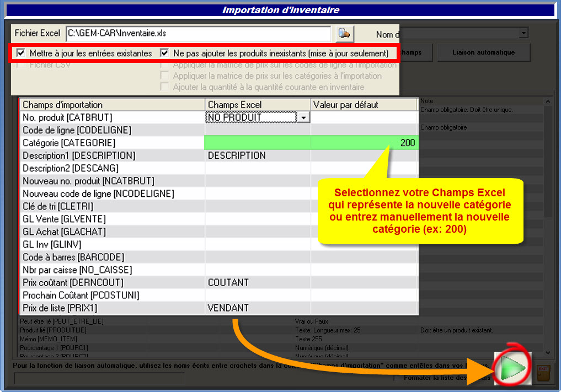
Task: Select the 'Clé de tri [CLETRI]' row
Action: pyautogui.click(x=112, y=206)
